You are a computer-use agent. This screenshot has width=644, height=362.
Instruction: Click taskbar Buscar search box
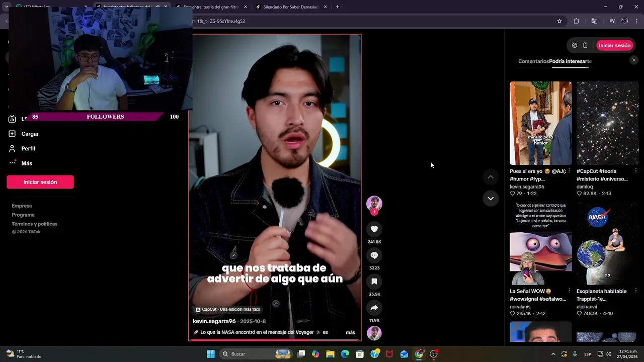[257, 354]
